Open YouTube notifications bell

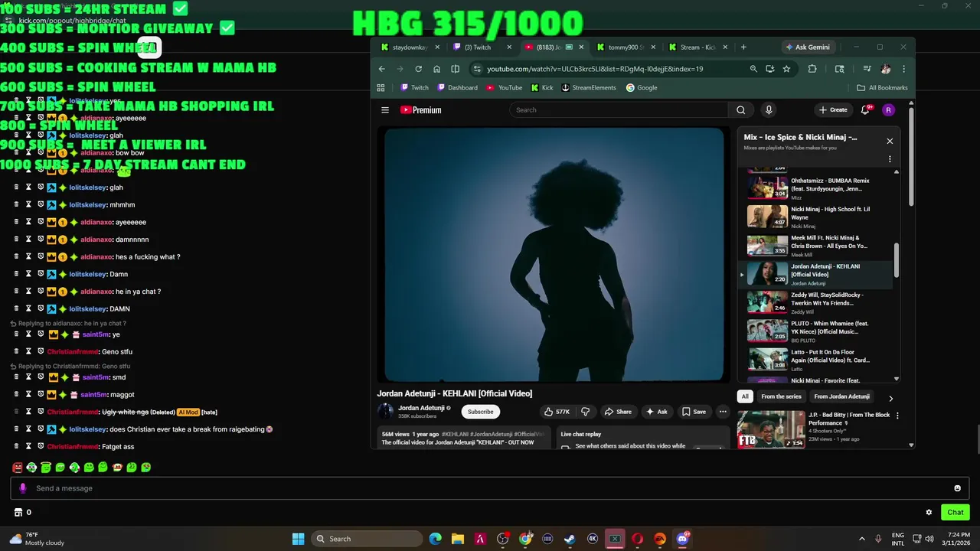click(866, 110)
